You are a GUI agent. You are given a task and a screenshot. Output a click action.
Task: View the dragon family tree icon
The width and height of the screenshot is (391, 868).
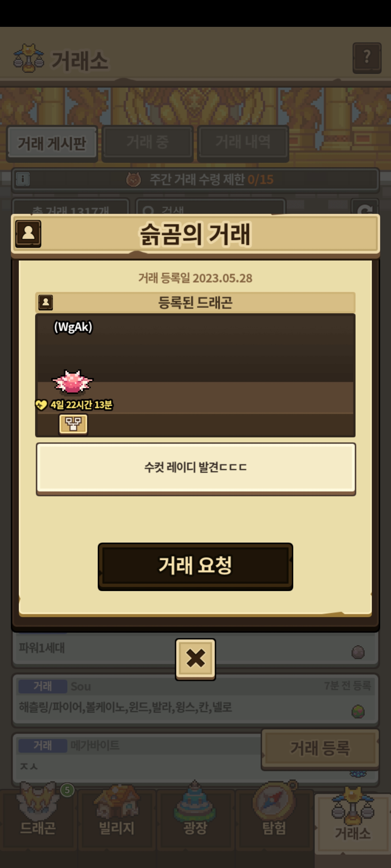click(73, 424)
